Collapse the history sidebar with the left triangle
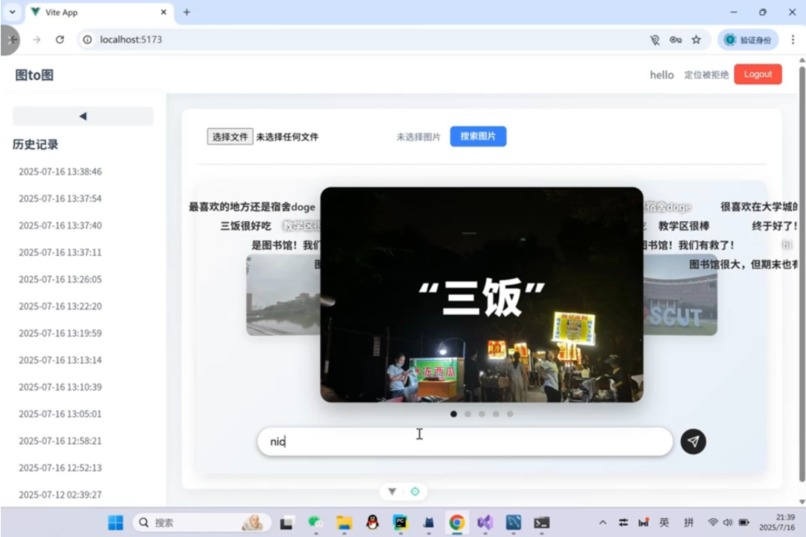The width and height of the screenshot is (806, 537). [x=83, y=116]
